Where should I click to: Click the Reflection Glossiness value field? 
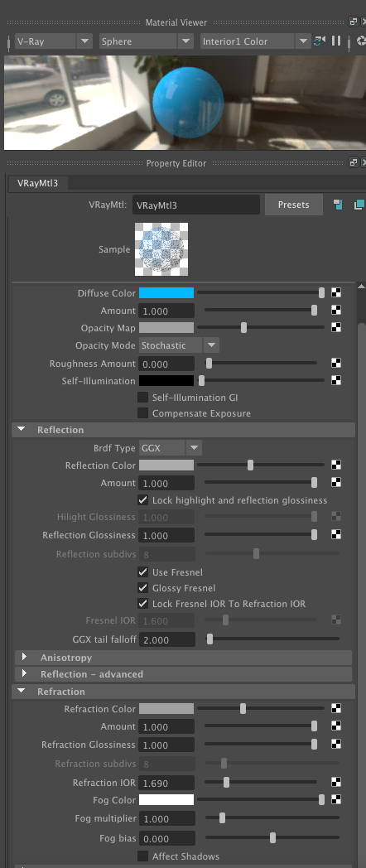pos(166,535)
